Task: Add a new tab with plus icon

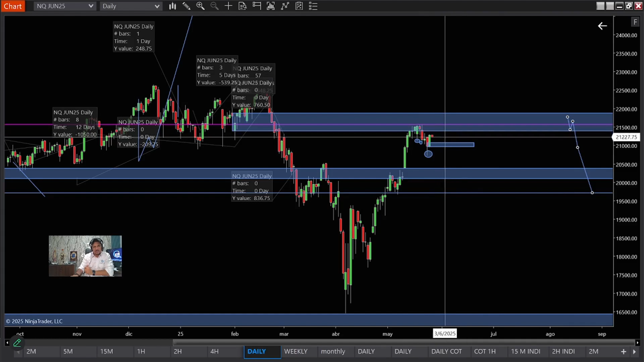Action: tap(624, 351)
